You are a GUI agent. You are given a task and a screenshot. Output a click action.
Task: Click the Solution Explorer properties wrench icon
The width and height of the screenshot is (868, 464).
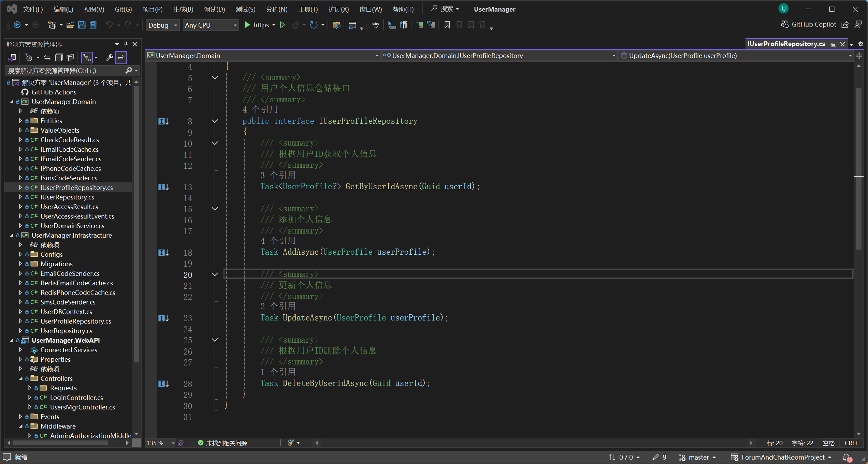(x=109, y=58)
